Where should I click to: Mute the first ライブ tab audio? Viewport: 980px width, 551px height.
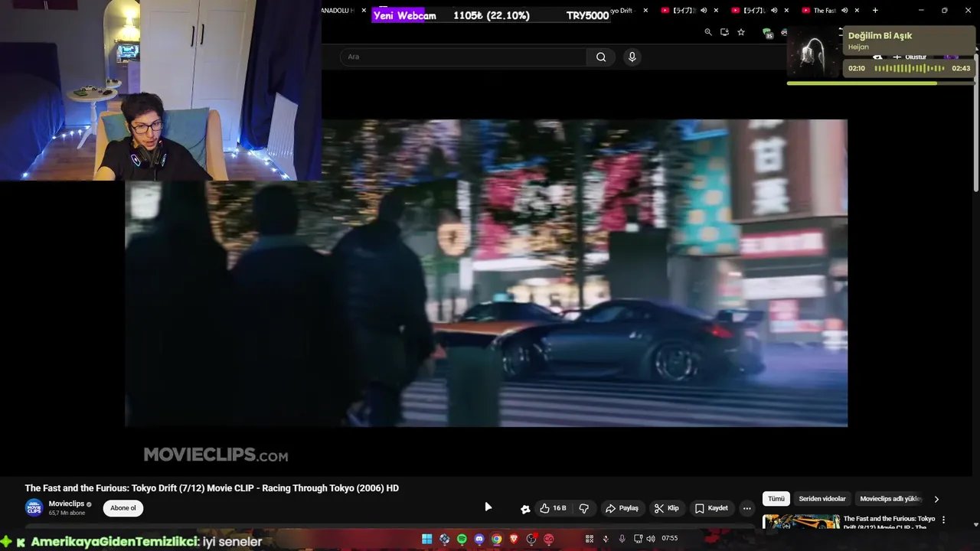point(704,11)
